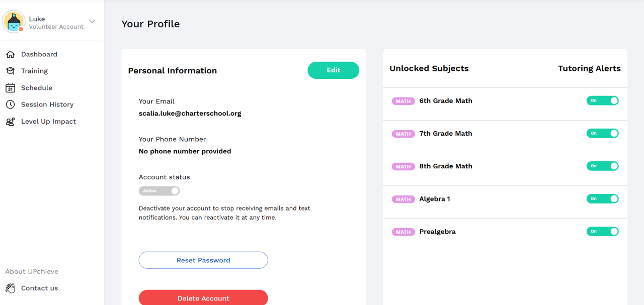
Task: Click Luke's profile avatar image
Action: pos(14,22)
